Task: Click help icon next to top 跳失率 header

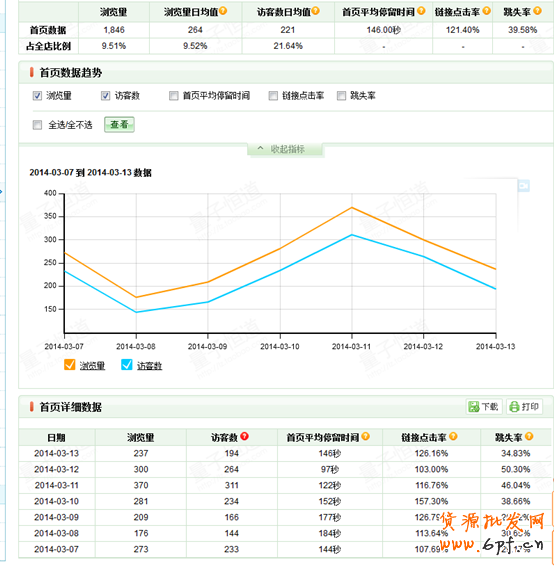Action: pyautogui.click(x=538, y=11)
